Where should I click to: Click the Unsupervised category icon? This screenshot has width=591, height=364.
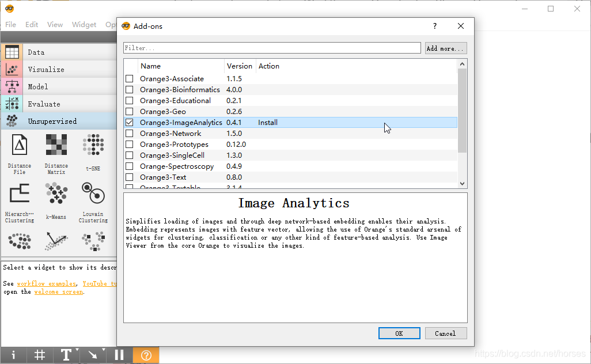coord(12,121)
